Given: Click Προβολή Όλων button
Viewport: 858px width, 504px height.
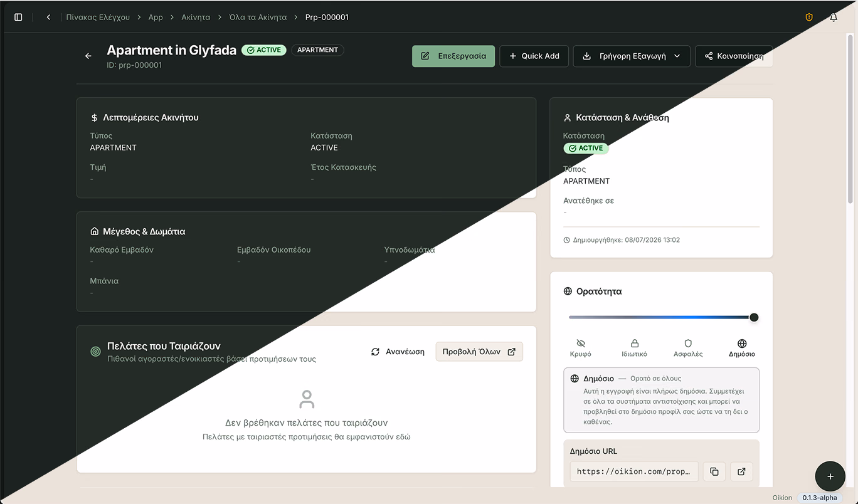Looking at the screenshot, I should point(479,352).
